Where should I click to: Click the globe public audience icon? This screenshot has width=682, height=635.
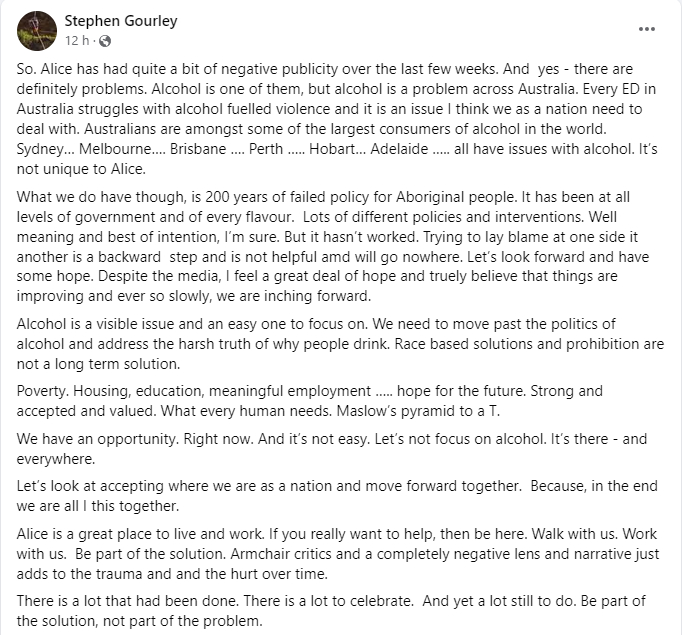105,41
